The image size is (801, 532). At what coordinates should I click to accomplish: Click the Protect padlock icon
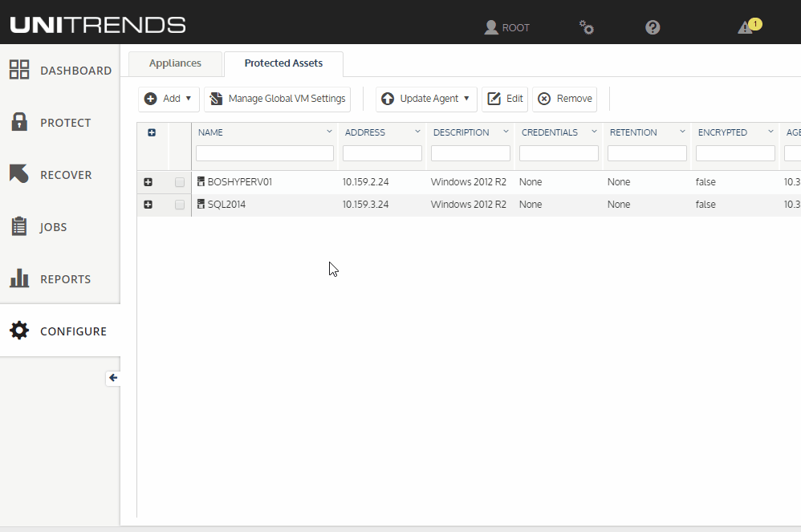[x=19, y=122]
